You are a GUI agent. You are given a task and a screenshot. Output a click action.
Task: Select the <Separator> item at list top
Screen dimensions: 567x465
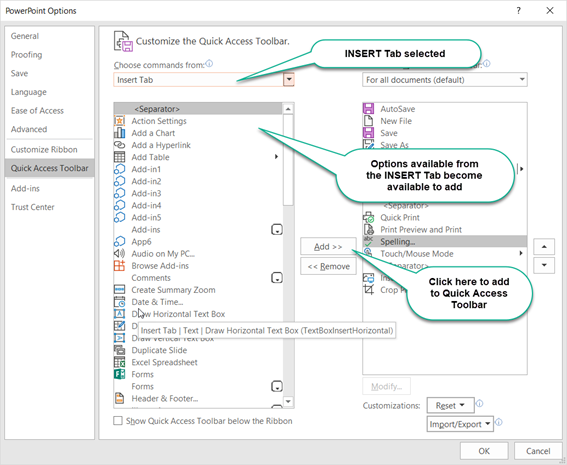[198, 108]
